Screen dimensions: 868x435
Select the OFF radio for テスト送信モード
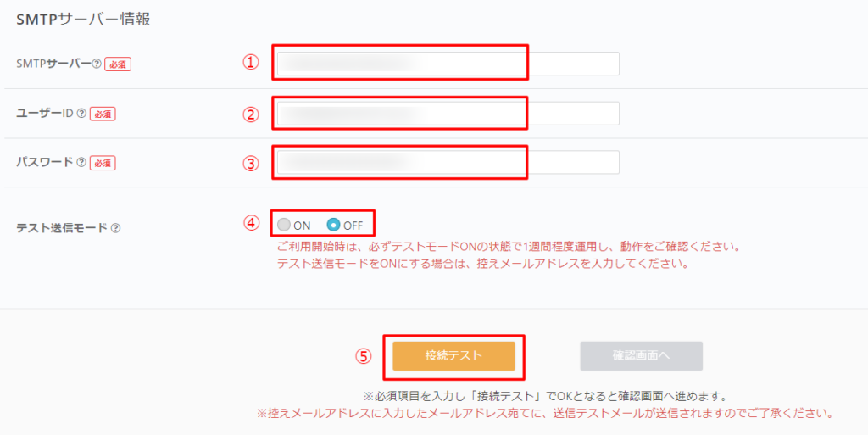[x=333, y=225]
